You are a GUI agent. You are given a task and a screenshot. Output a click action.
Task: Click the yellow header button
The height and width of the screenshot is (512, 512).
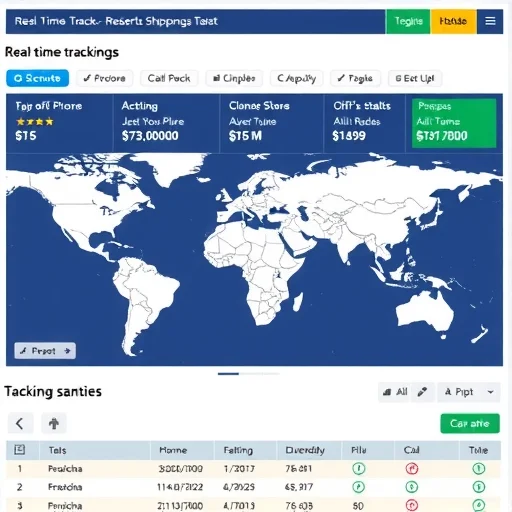coord(453,21)
